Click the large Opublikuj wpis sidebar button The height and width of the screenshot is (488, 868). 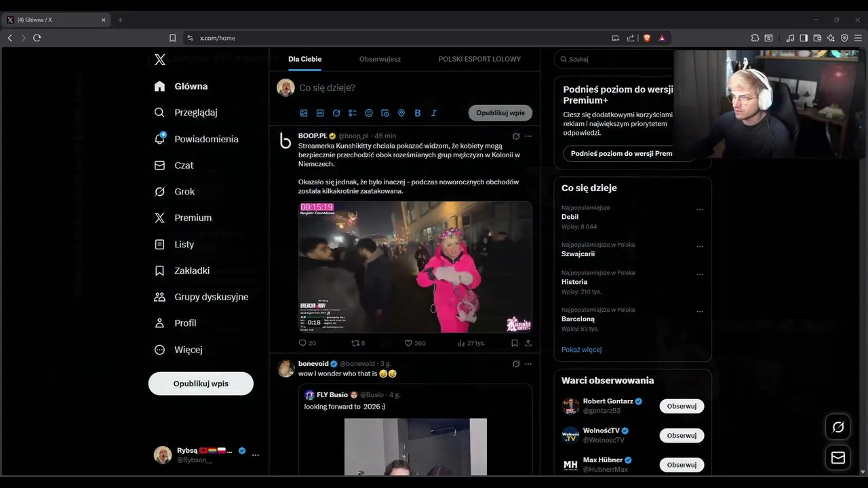pos(201,384)
